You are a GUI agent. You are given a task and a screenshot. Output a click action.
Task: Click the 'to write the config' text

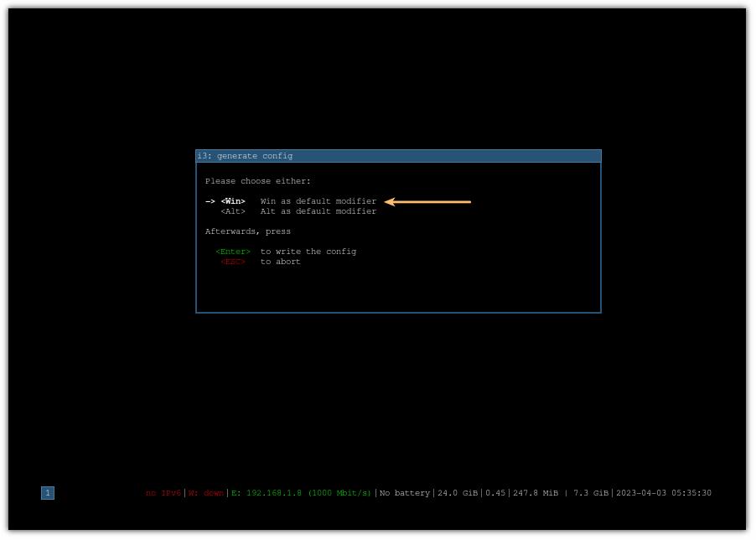coord(308,252)
